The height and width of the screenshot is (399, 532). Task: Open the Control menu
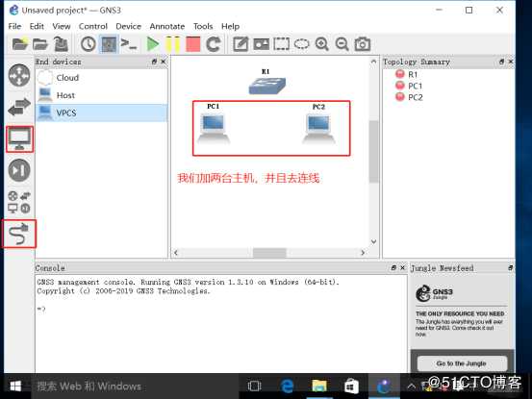click(93, 27)
